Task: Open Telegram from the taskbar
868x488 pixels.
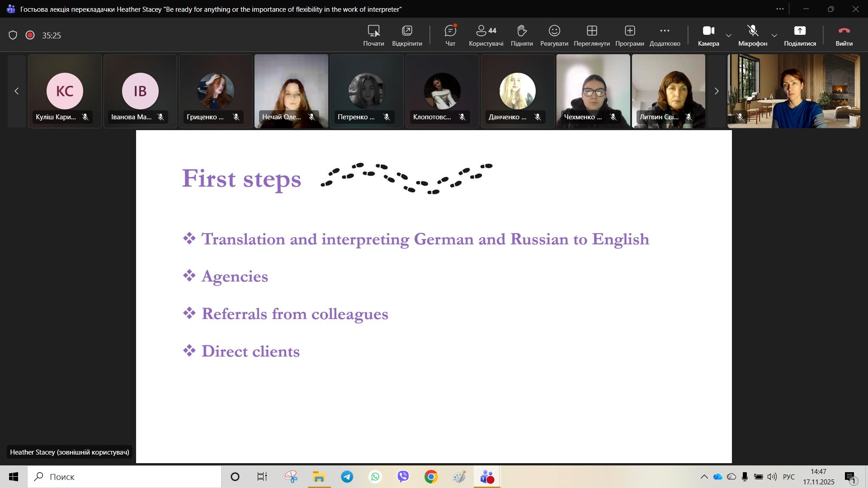Action: click(x=347, y=477)
